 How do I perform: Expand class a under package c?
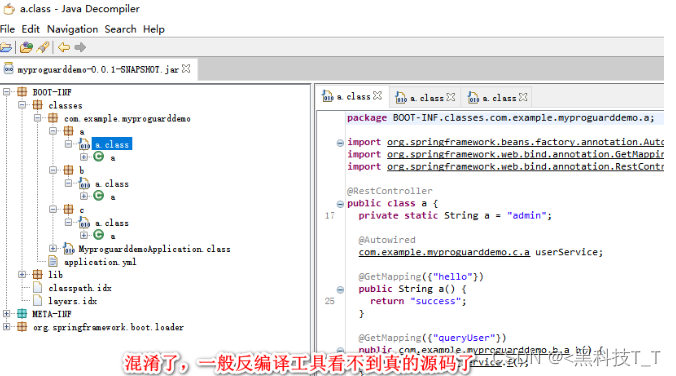click(84, 235)
